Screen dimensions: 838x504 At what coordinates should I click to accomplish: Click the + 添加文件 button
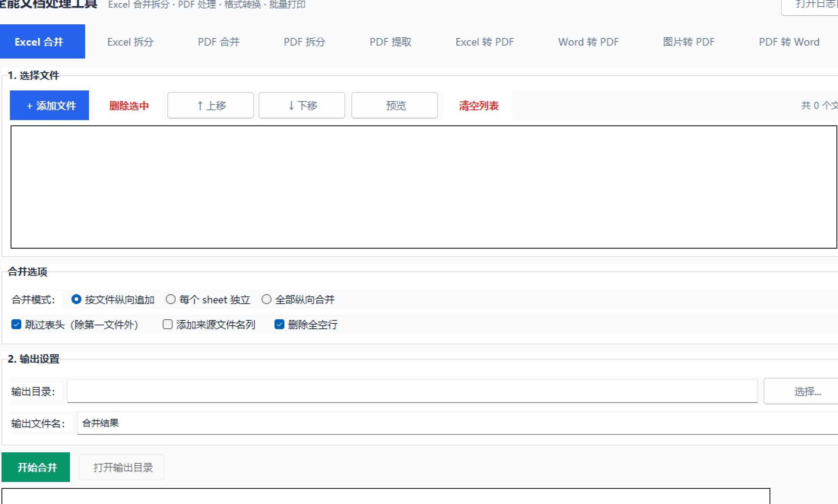pyautogui.click(x=49, y=105)
